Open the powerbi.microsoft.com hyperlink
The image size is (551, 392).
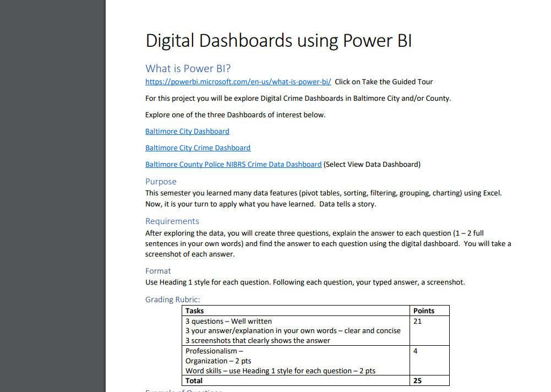click(238, 81)
